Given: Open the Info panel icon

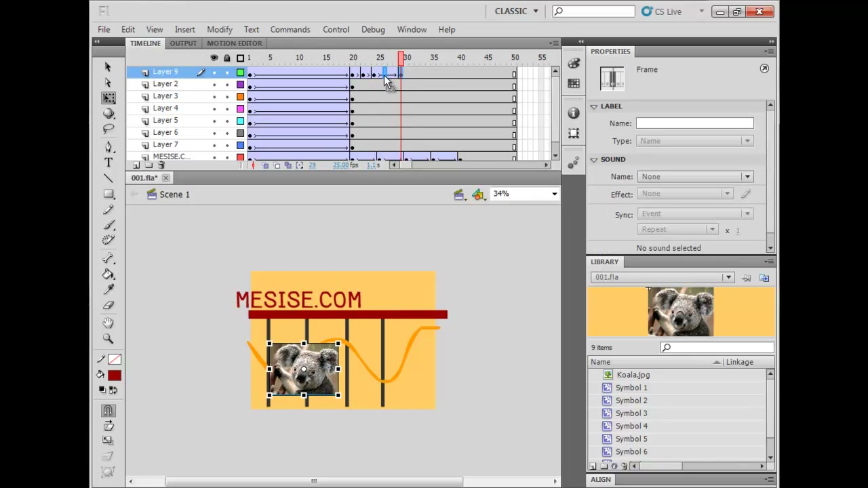Looking at the screenshot, I should coord(574,113).
